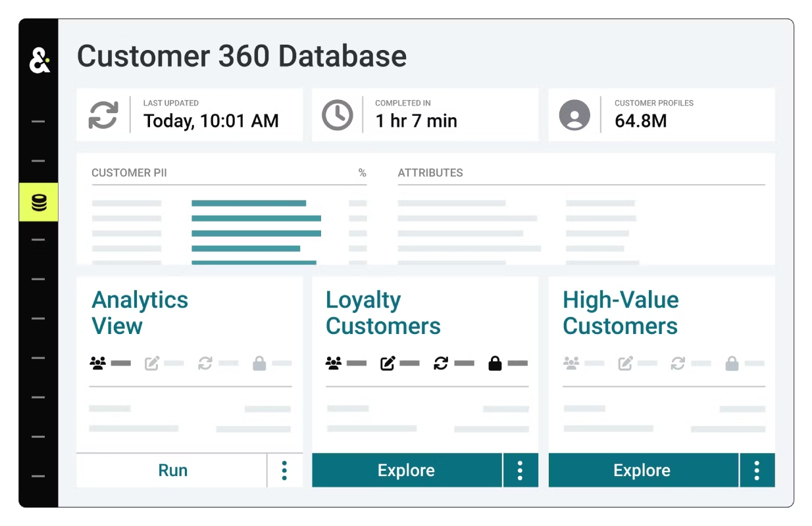Click the LAST UPDATED label

tap(171, 103)
